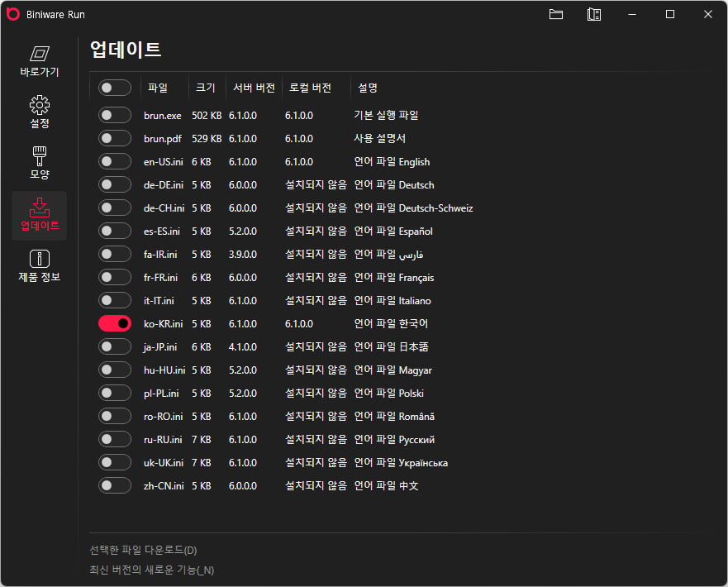This screenshot has height=587, width=728.
Task: Maximize the Biniware Run window
Action: 670,14
